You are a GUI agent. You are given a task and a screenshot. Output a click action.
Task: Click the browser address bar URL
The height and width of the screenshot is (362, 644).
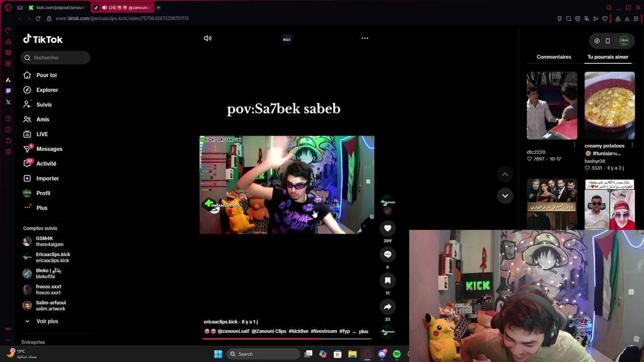122,19
